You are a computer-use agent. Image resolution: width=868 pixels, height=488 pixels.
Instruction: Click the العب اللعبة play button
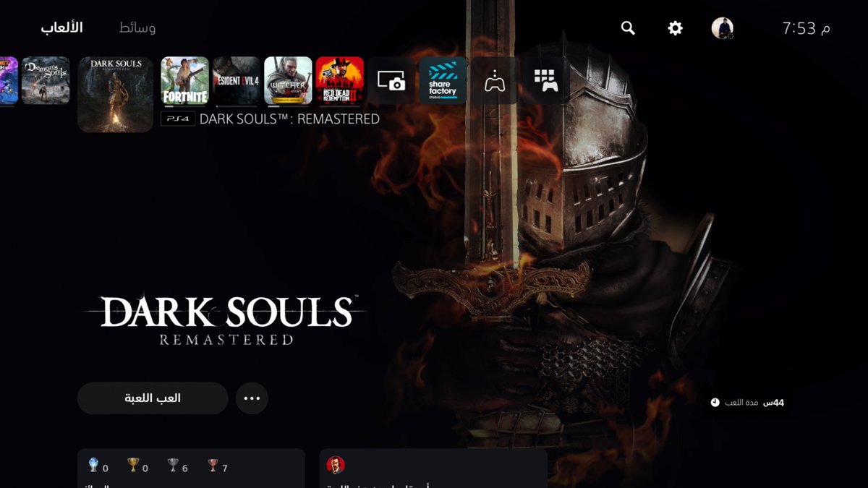pyautogui.click(x=153, y=398)
